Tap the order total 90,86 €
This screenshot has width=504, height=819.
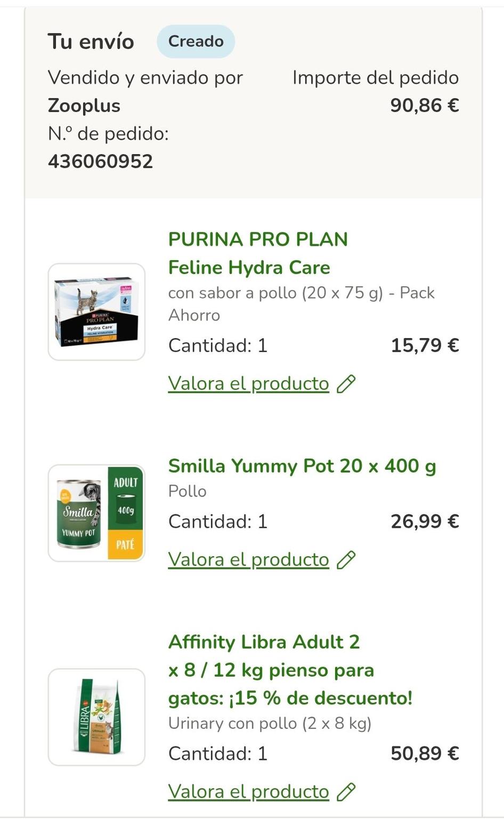pyautogui.click(x=424, y=106)
